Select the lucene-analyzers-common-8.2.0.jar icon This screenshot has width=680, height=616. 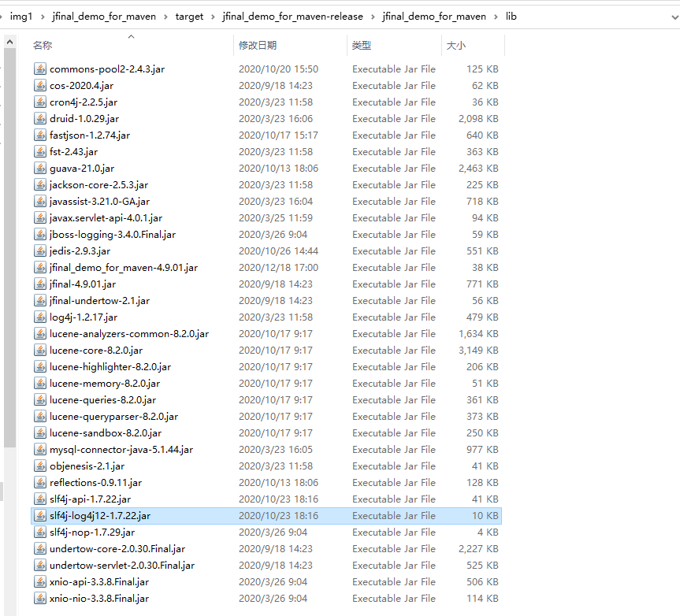pyautogui.click(x=40, y=333)
